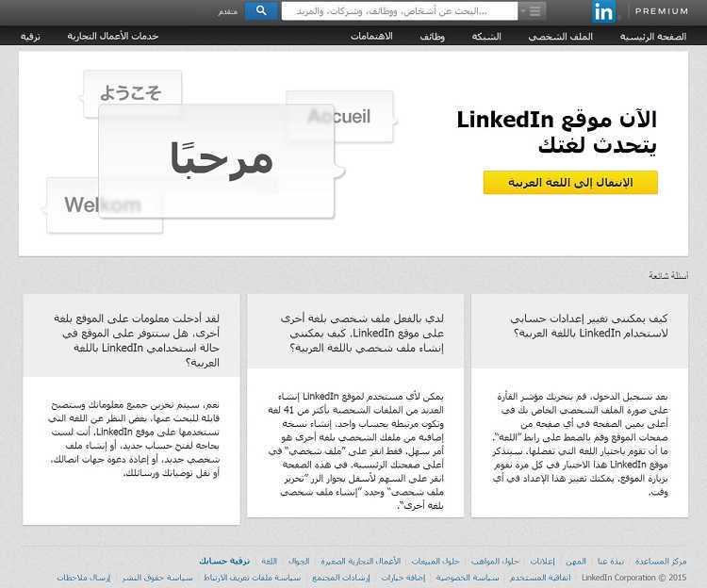The height and width of the screenshot is (588, 707).
Task: Click the ترقية upgrade menu item
Action: pos(30,36)
